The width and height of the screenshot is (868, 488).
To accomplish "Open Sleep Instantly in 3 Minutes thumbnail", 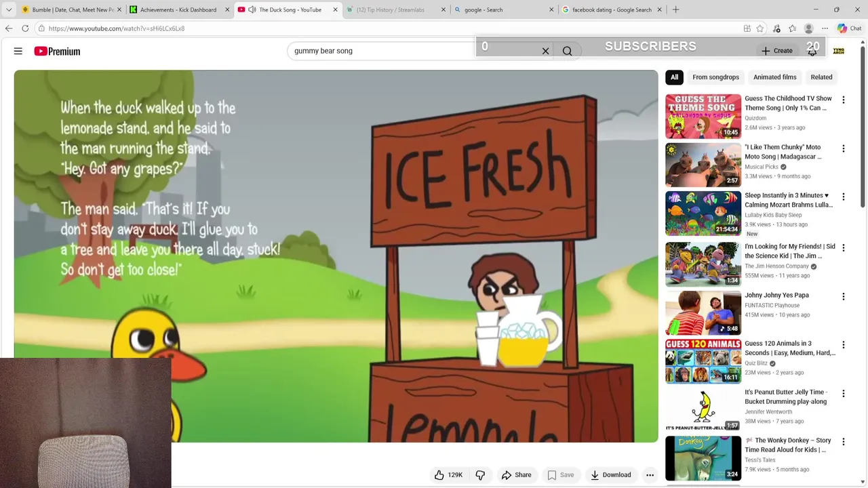I will [703, 213].
